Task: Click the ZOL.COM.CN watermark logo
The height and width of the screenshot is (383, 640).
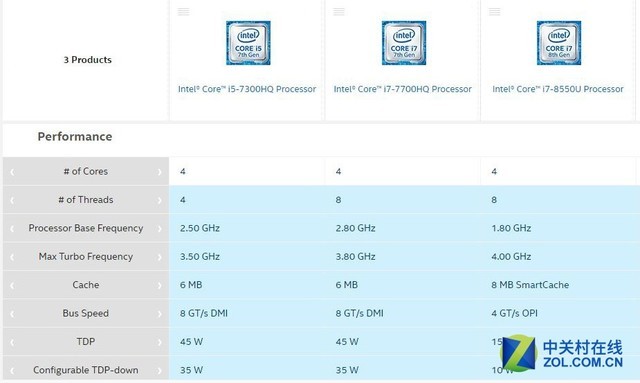Action: 561,353
